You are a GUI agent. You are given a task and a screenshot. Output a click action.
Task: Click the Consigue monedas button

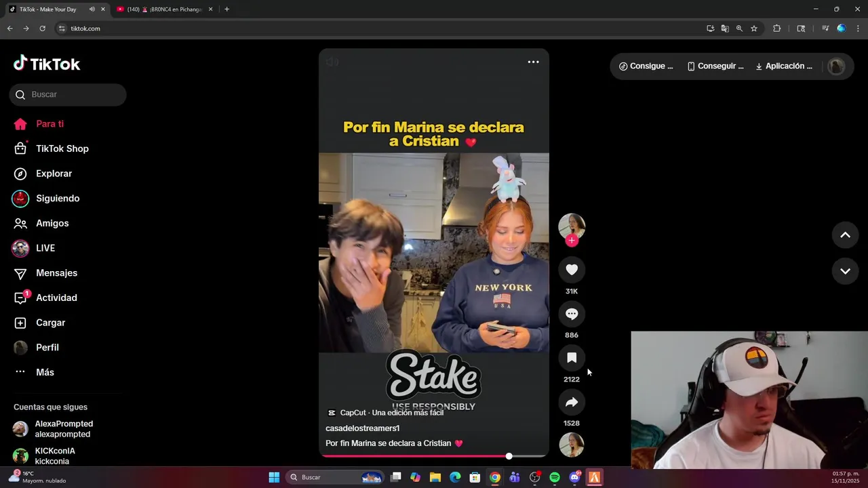[646, 66]
